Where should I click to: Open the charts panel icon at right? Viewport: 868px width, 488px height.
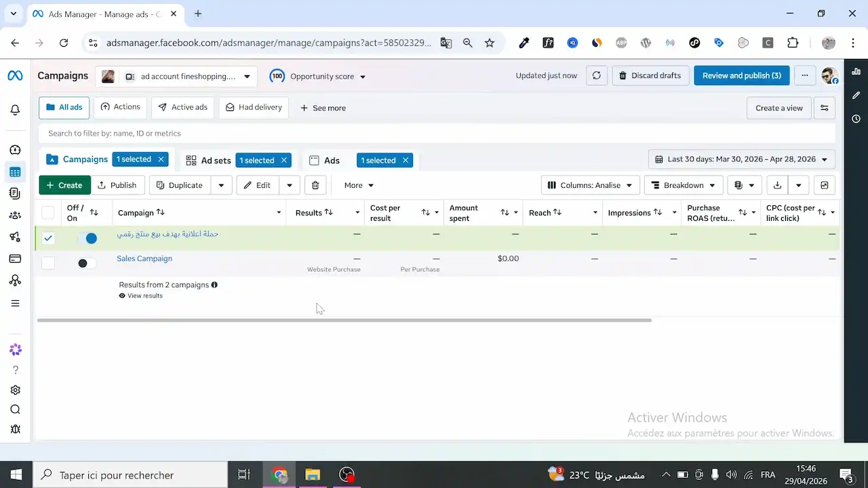pyautogui.click(x=856, y=72)
